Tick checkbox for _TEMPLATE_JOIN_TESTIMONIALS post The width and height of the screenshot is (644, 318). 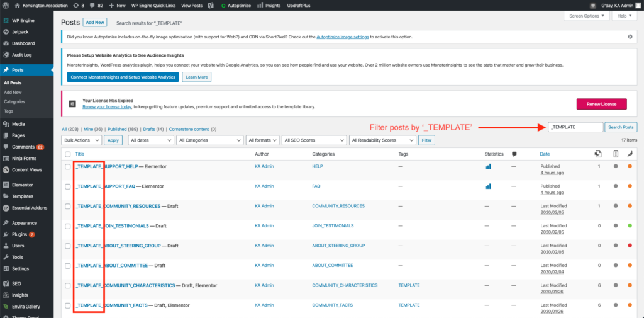[x=68, y=226]
